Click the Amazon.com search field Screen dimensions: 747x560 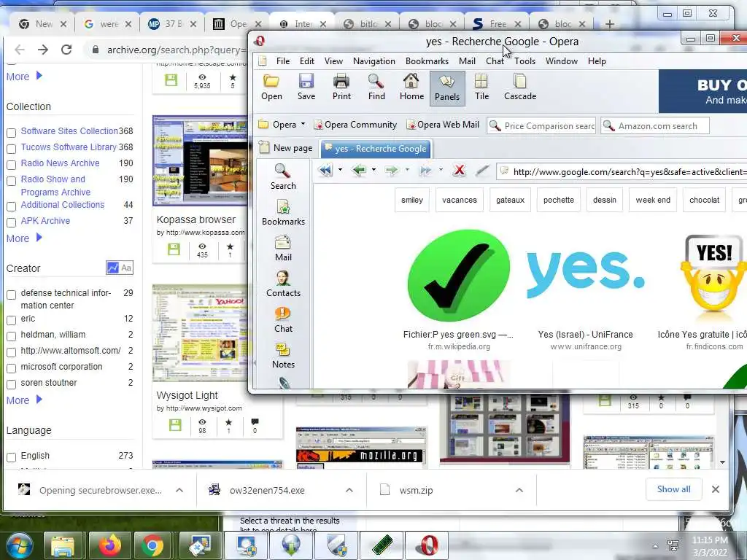coord(656,125)
